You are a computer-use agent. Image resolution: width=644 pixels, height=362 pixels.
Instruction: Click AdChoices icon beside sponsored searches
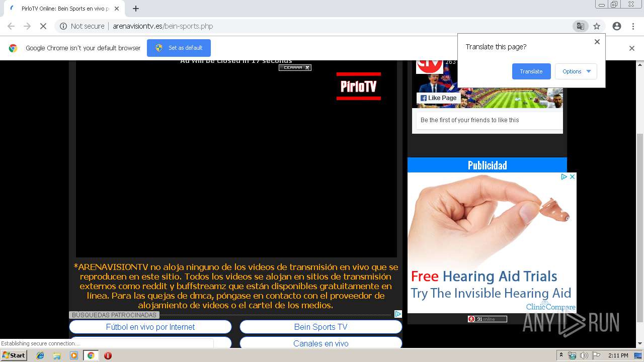(398, 314)
